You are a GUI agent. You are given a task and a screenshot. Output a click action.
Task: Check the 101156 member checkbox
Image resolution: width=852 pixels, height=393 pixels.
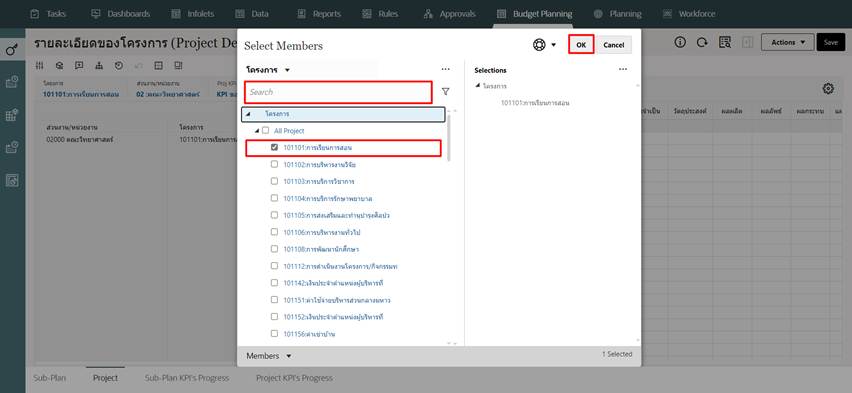pos(274,333)
